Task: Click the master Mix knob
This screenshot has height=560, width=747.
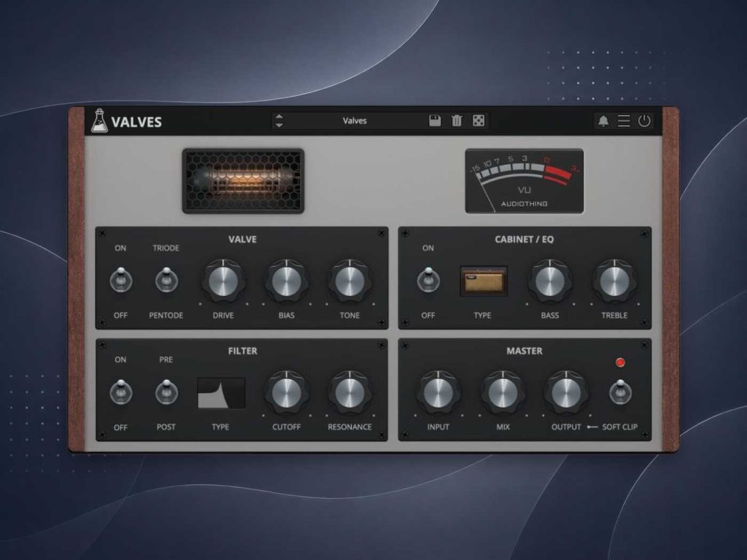Action: tap(503, 393)
